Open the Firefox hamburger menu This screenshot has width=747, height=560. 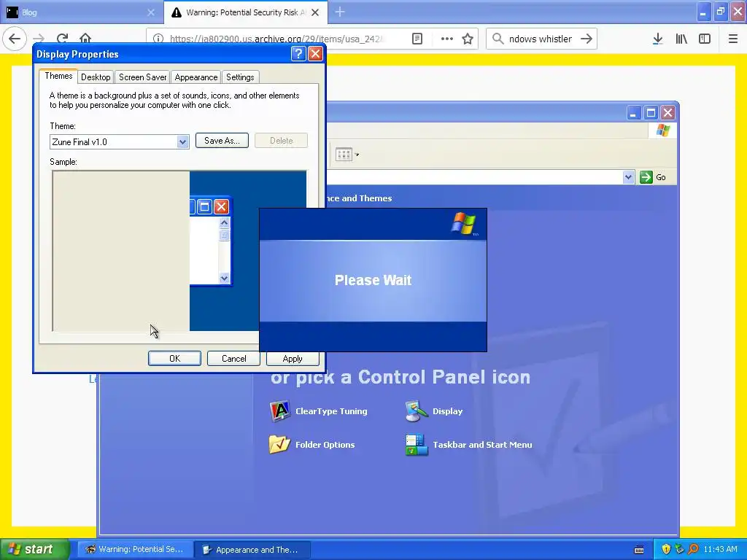point(732,39)
